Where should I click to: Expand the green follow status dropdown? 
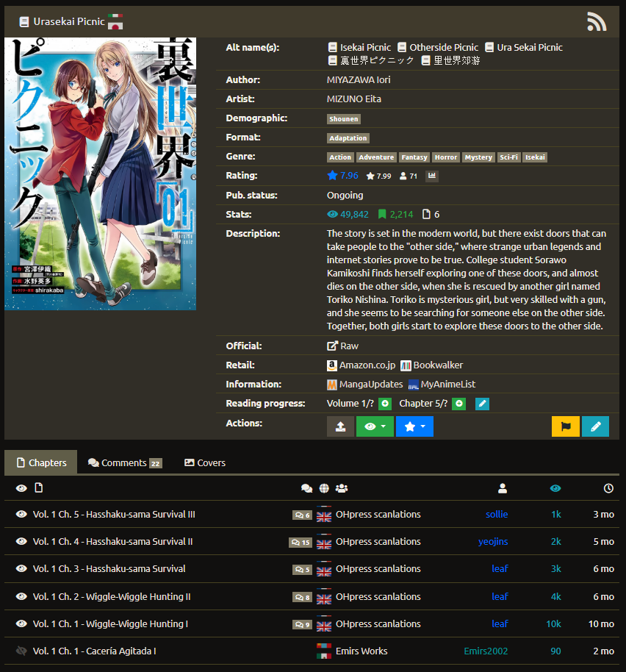pyautogui.click(x=375, y=426)
